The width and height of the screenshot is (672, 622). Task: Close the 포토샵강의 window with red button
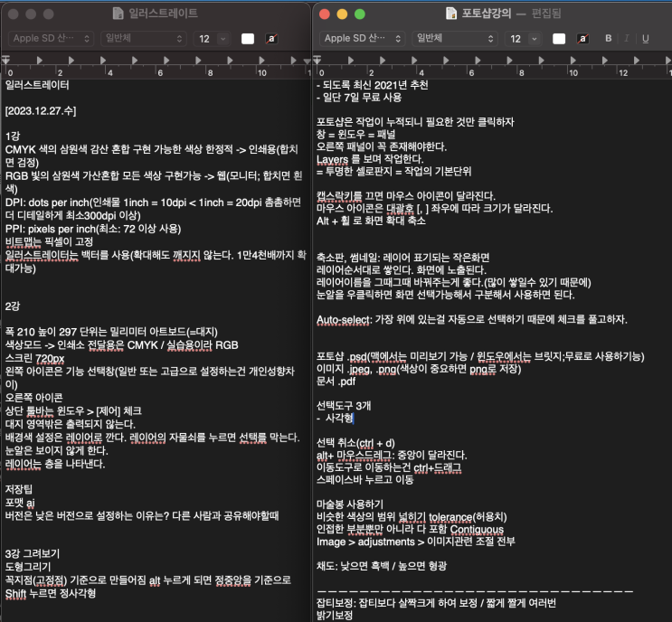(x=325, y=14)
